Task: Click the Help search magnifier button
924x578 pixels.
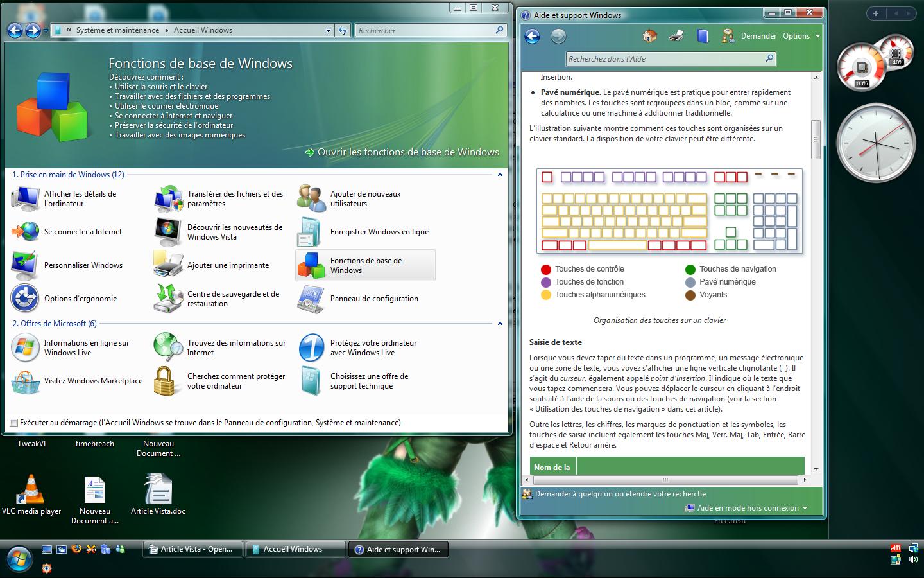Action: click(769, 59)
